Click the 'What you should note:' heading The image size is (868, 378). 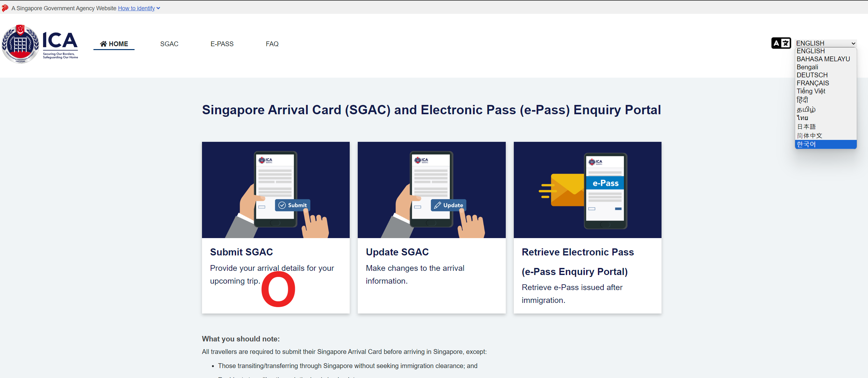[241, 339]
